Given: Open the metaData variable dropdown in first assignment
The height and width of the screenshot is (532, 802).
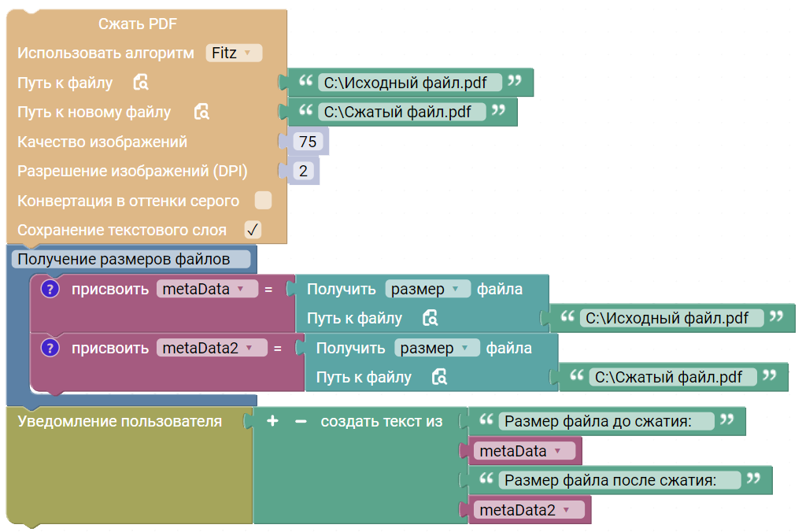Looking at the screenshot, I should pos(207,289).
